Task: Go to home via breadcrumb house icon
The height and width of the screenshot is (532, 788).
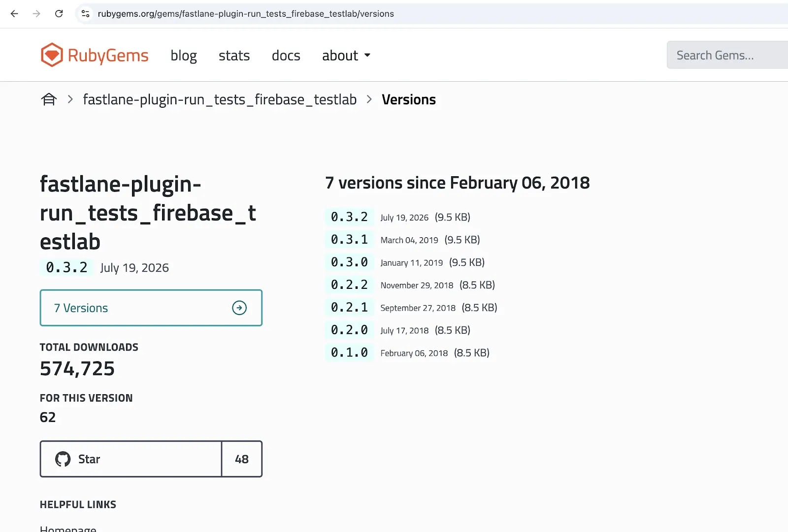Action: pyautogui.click(x=49, y=99)
